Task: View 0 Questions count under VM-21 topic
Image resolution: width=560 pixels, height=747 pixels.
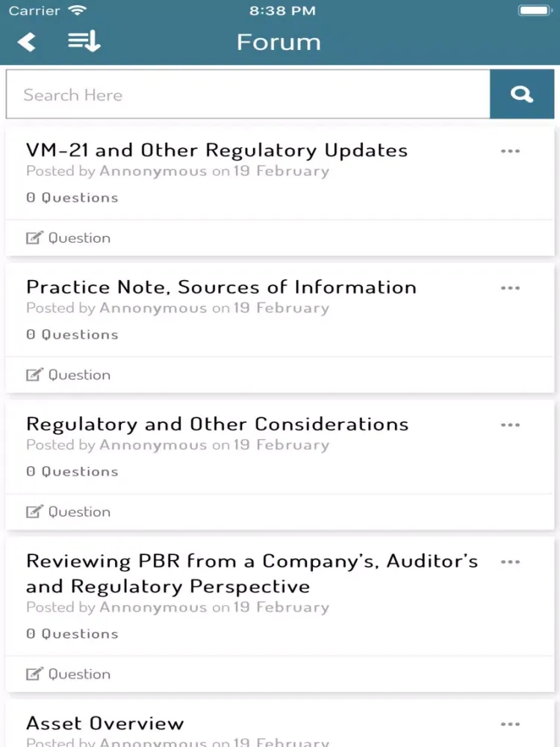Action: tap(72, 198)
